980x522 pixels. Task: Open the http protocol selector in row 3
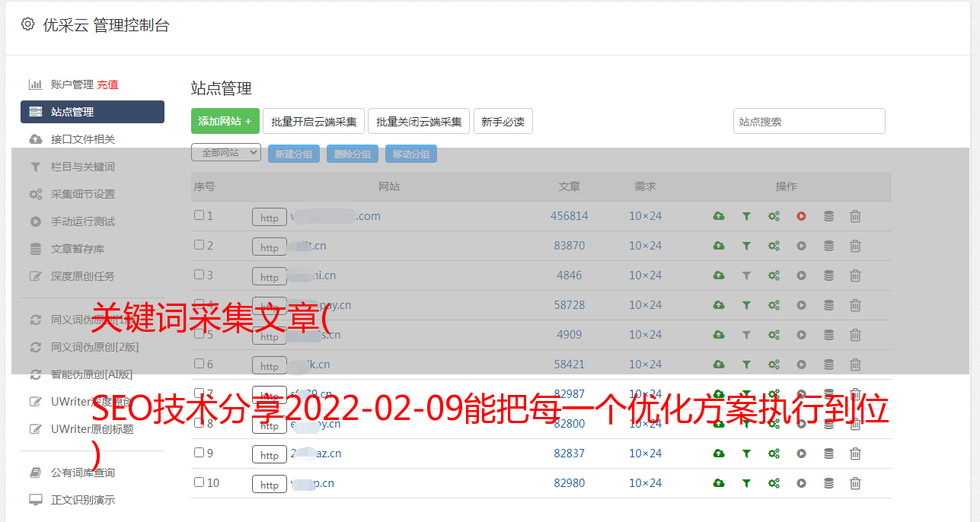click(x=270, y=277)
